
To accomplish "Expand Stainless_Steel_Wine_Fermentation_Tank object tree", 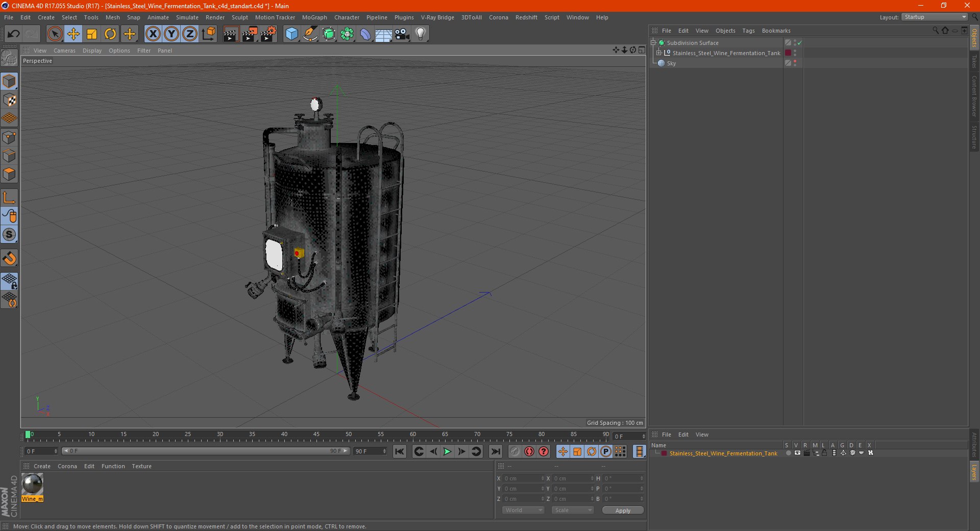I will click(x=659, y=53).
